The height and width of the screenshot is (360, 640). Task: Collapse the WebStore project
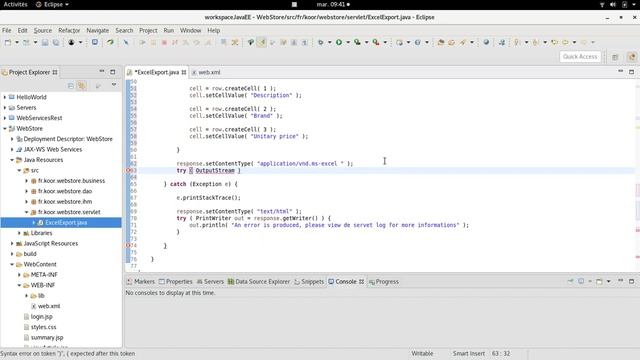point(5,129)
